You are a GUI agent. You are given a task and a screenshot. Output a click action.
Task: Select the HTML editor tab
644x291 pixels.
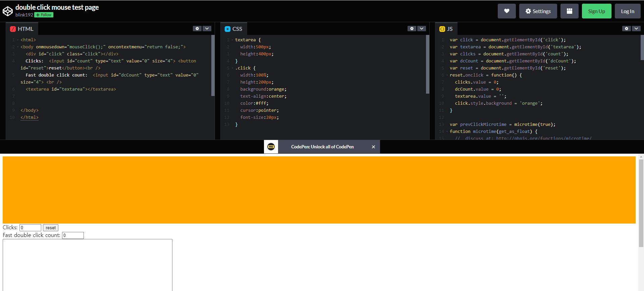(x=22, y=29)
